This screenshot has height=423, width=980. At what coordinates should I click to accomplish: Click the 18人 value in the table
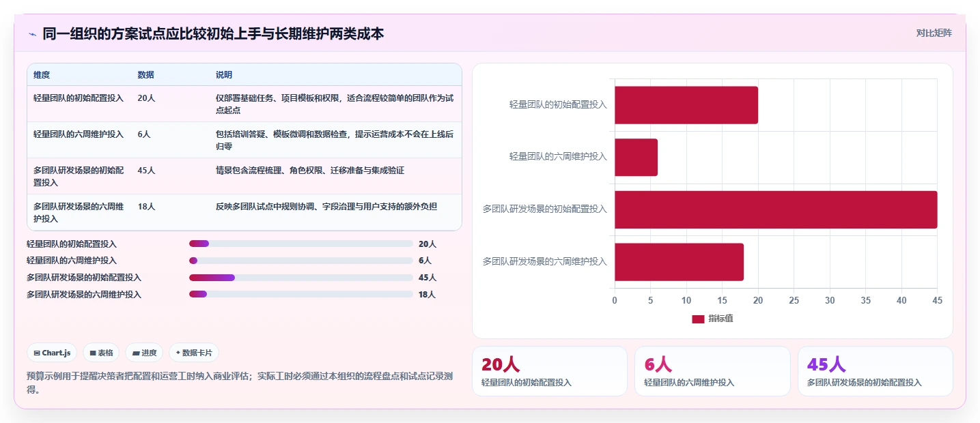pos(146,206)
